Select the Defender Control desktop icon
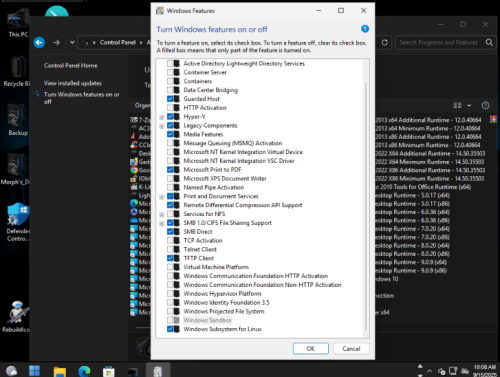 click(18, 222)
